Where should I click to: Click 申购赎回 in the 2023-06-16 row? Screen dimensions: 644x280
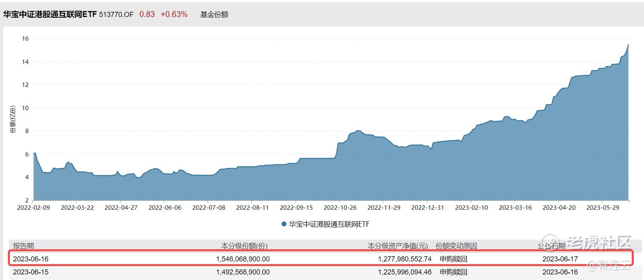(x=453, y=259)
